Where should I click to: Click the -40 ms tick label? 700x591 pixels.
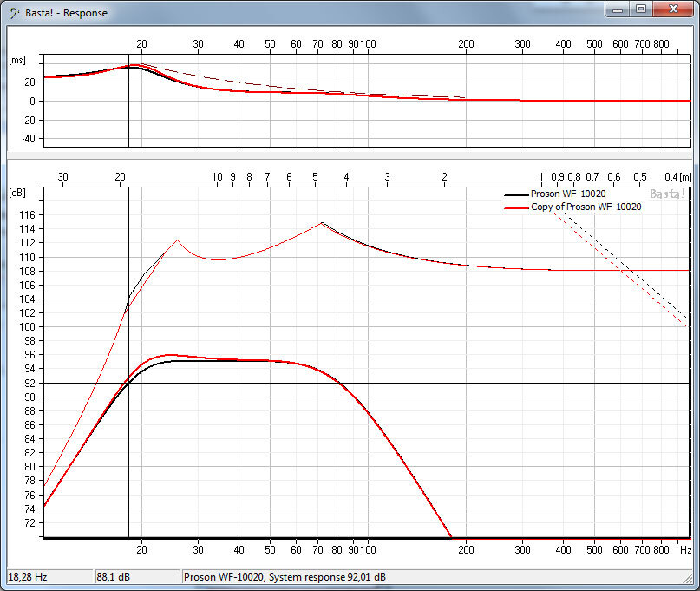pos(28,139)
